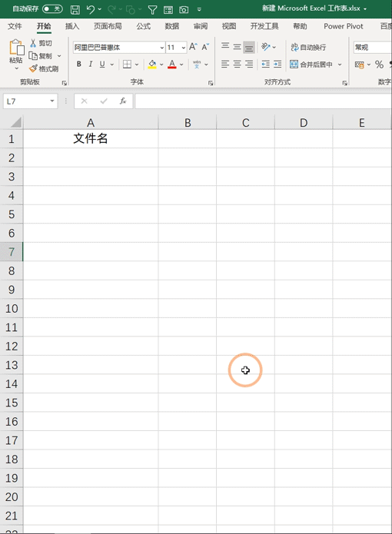Image resolution: width=392 pixels, height=534 pixels.
Task: Expand the fill color dropdown arrow
Action: point(161,65)
